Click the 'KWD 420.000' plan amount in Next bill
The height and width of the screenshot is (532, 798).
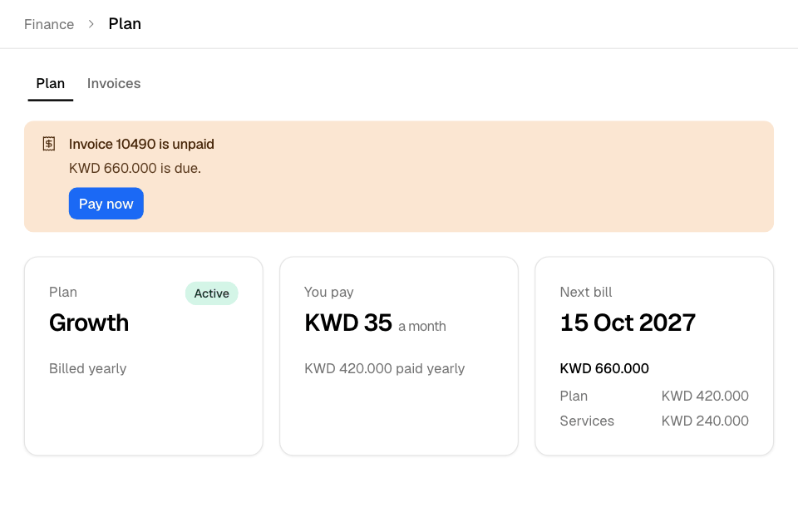(x=705, y=396)
